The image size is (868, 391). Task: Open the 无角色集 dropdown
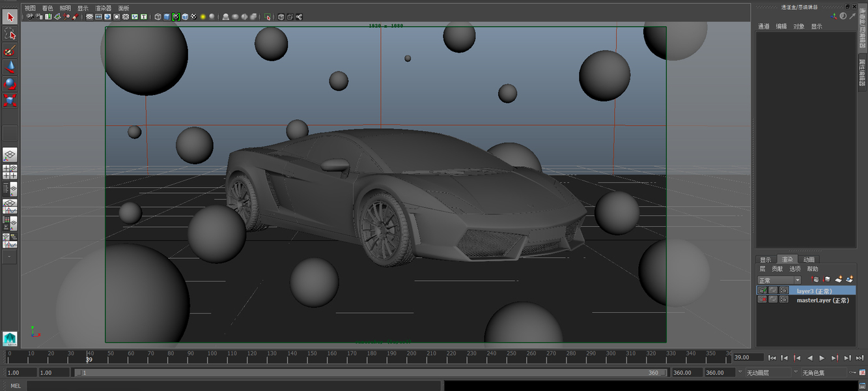[824, 373]
